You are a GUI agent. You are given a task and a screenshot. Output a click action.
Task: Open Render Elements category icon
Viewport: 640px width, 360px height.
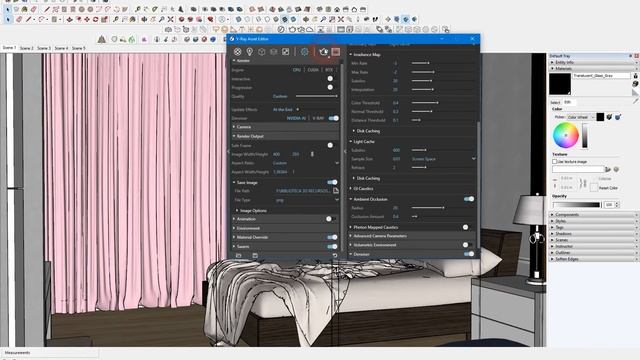(273, 52)
